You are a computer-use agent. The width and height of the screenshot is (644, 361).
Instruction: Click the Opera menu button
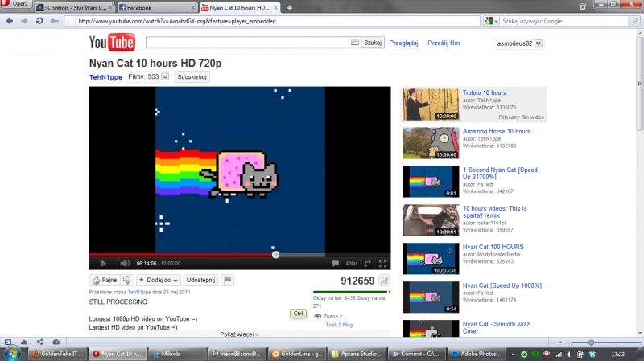[x=15, y=4]
